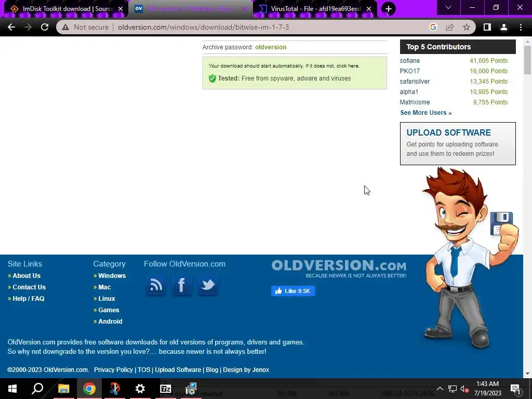Go back to the previous page

(11, 27)
